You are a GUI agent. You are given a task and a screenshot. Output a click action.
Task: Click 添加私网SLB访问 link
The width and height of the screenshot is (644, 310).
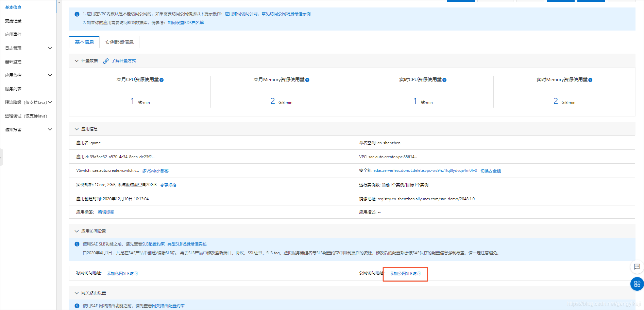pos(122,274)
